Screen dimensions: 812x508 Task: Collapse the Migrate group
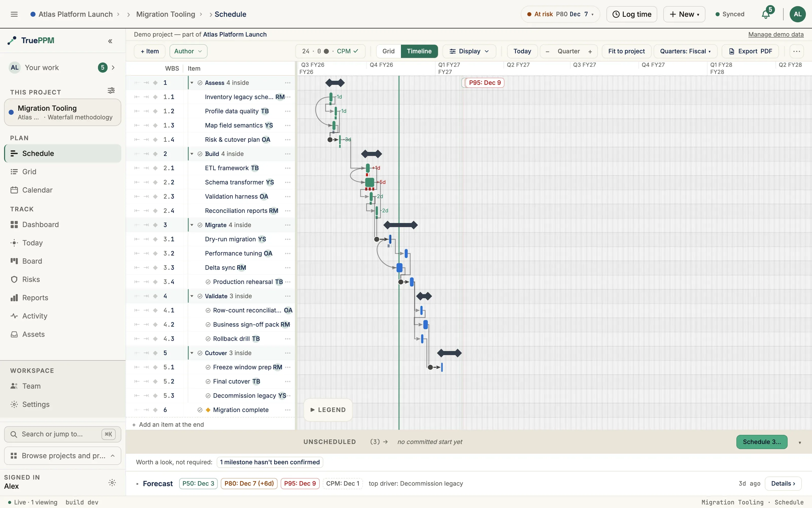pyautogui.click(x=192, y=225)
